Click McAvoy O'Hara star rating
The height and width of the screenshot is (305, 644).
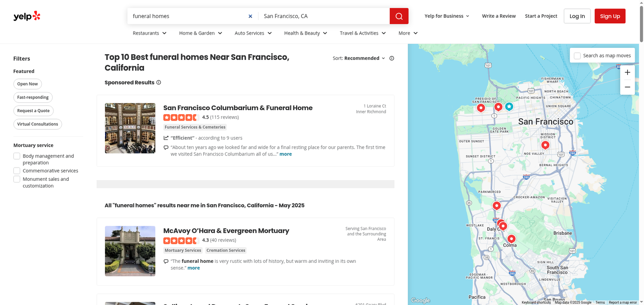click(x=181, y=240)
